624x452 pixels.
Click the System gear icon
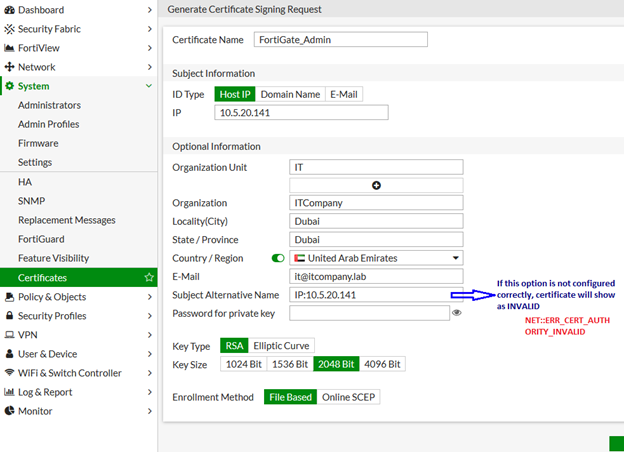click(x=9, y=87)
